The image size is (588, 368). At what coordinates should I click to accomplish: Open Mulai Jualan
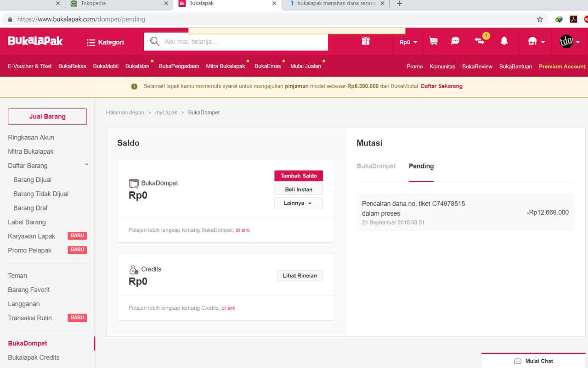pos(305,66)
